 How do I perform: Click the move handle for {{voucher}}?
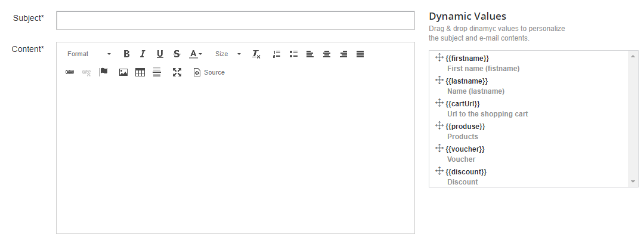tap(439, 148)
